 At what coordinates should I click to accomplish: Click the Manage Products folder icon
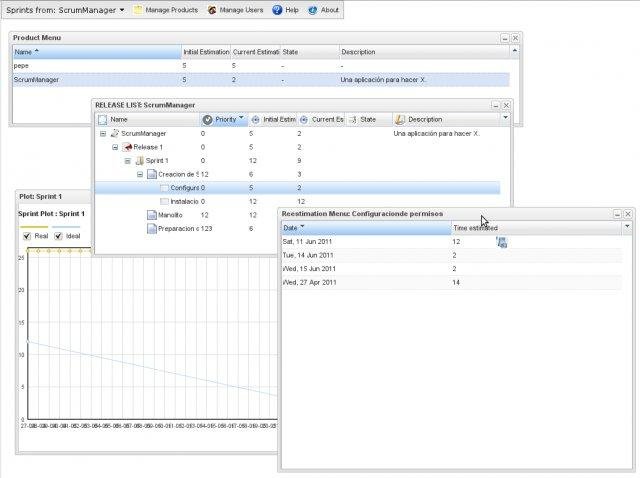[138, 10]
